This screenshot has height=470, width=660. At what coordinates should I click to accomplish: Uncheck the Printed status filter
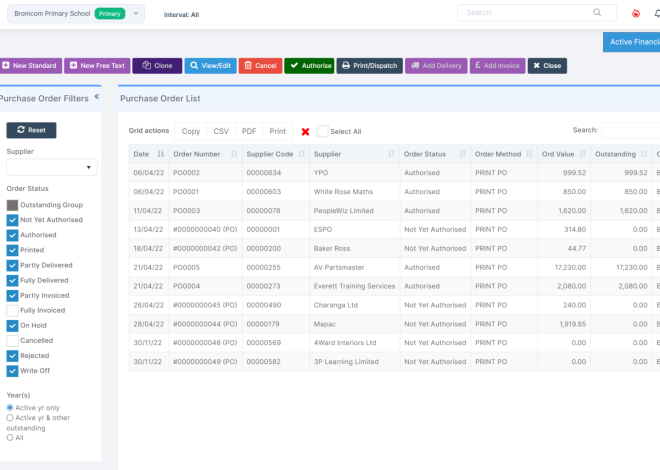coord(12,250)
